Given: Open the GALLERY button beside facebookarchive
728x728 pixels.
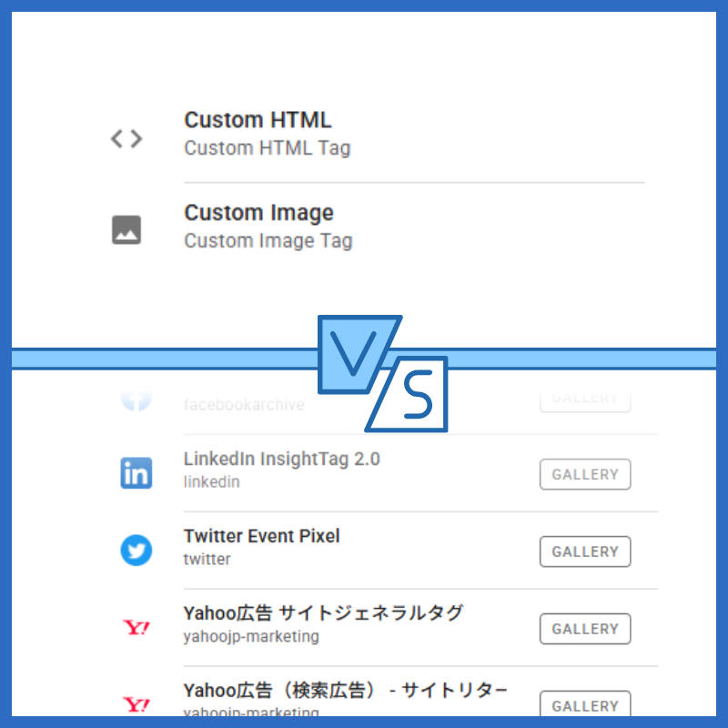Looking at the screenshot, I should (x=585, y=398).
